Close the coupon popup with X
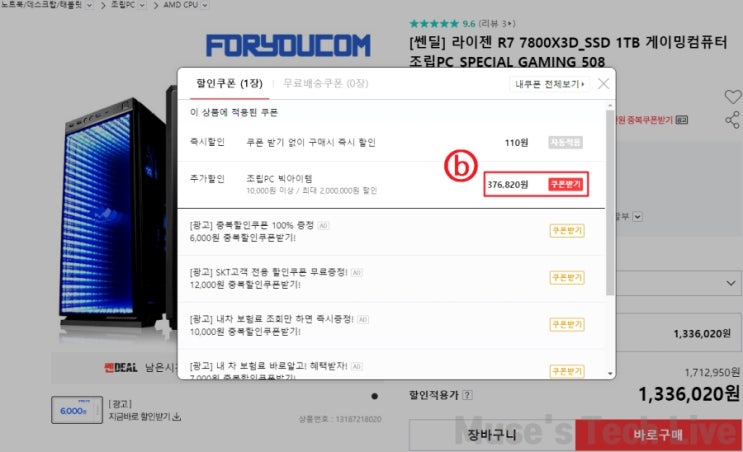Screen dimensions: 743x452 (x=603, y=84)
